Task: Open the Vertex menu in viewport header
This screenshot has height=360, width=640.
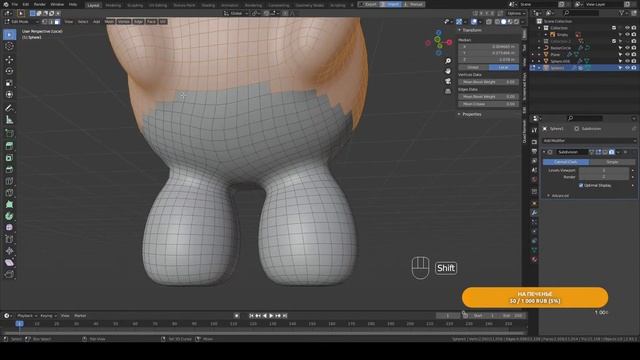Action: pyautogui.click(x=124, y=22)
